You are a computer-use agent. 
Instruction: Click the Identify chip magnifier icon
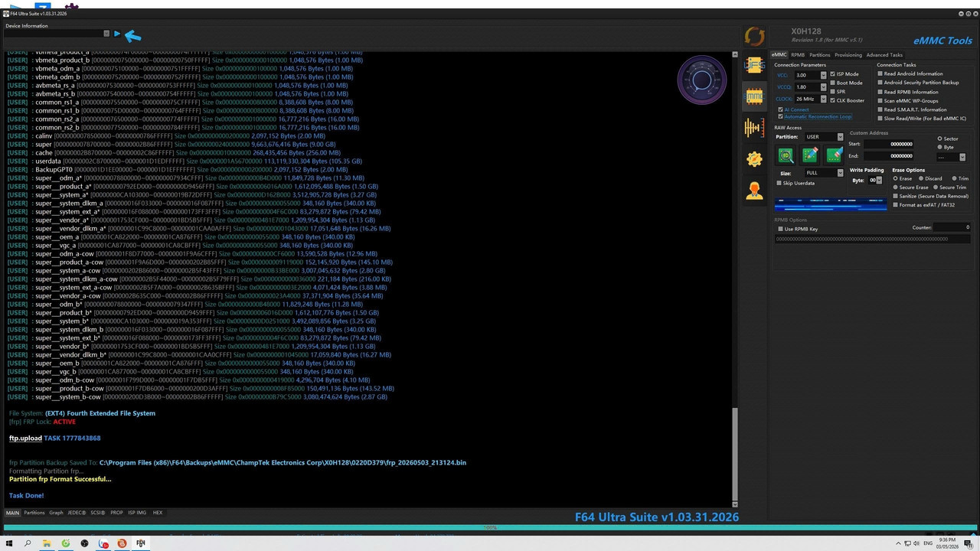click(786, 155)
